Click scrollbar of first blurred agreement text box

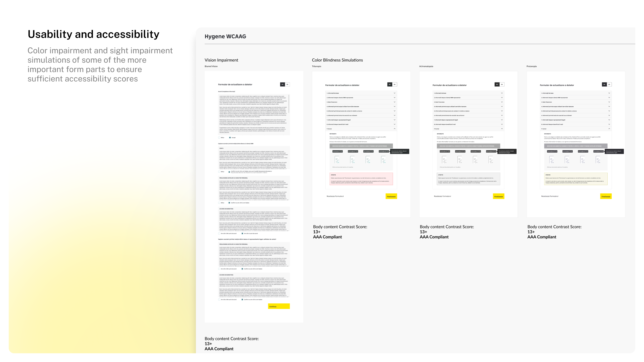[289, 104]
